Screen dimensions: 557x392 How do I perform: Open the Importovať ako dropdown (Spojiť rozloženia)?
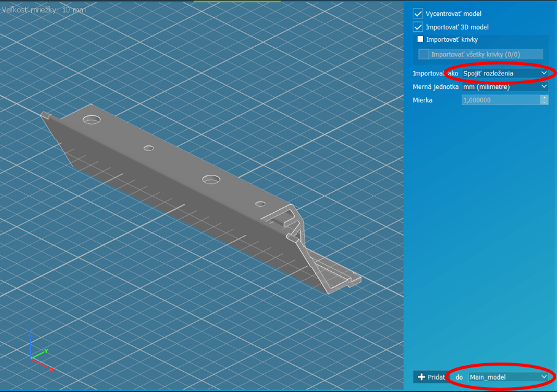point(505,73)
